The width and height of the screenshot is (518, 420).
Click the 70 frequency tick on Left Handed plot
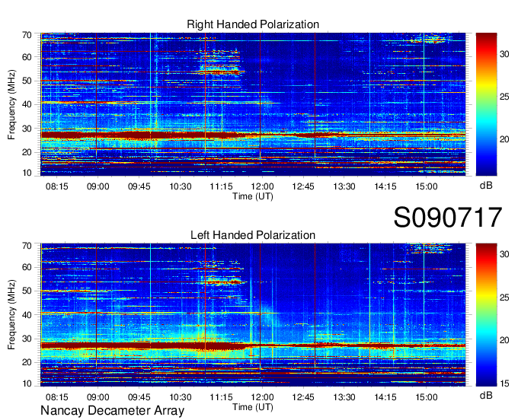click(27, 246)
